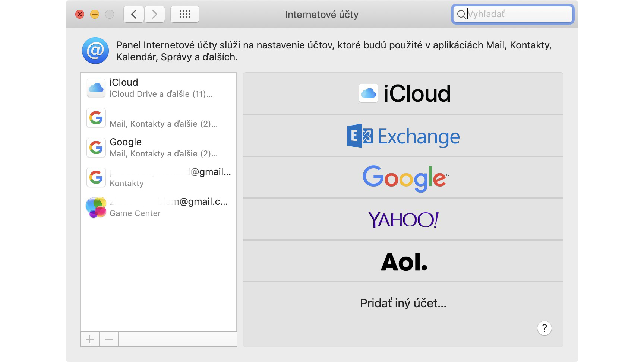Click the Game Center bubbles icon
This screenshot has height=362, width=644.
(x=96, y=207)
